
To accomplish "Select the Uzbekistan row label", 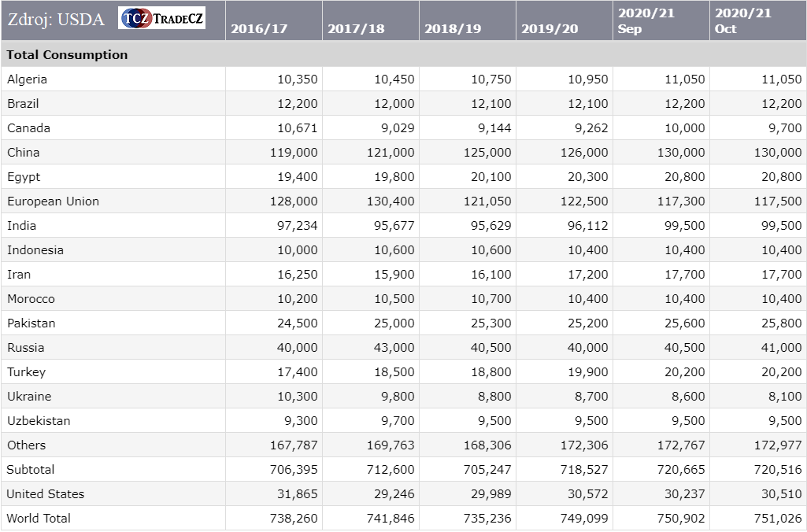I will [39, 420].
